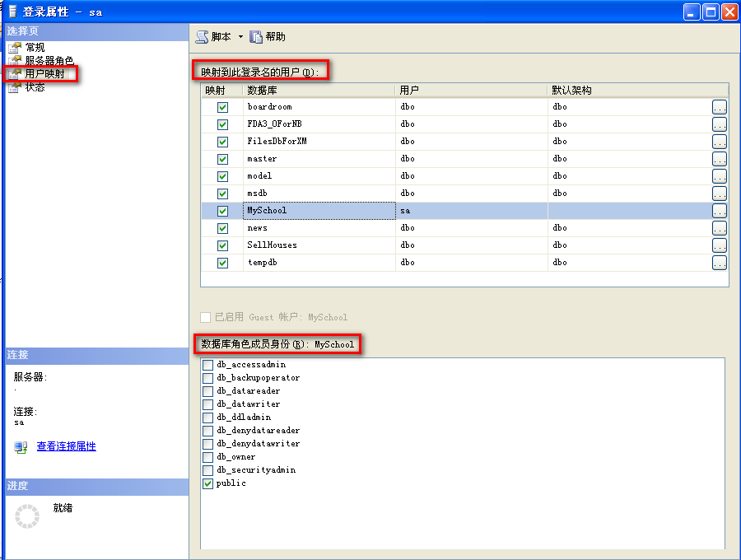
Task: Open 查看连接属性 link
Action: click(x=66, y=446)
